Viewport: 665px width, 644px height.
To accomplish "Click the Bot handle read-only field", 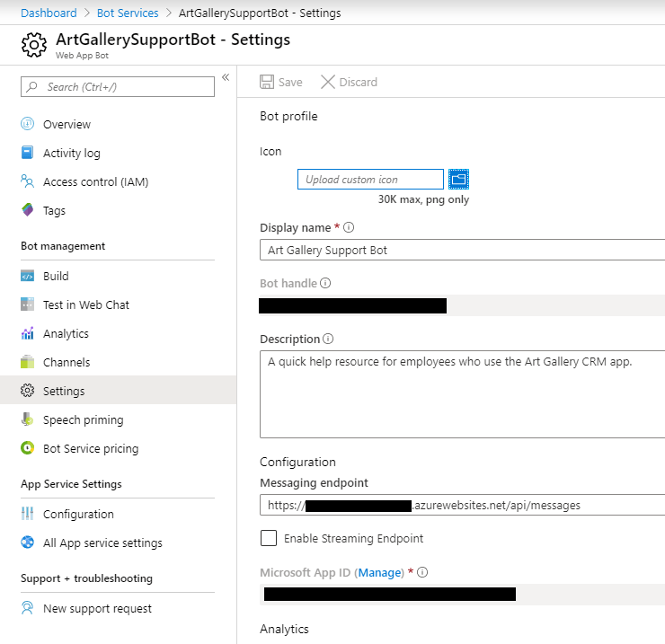I will pos(462,305).
